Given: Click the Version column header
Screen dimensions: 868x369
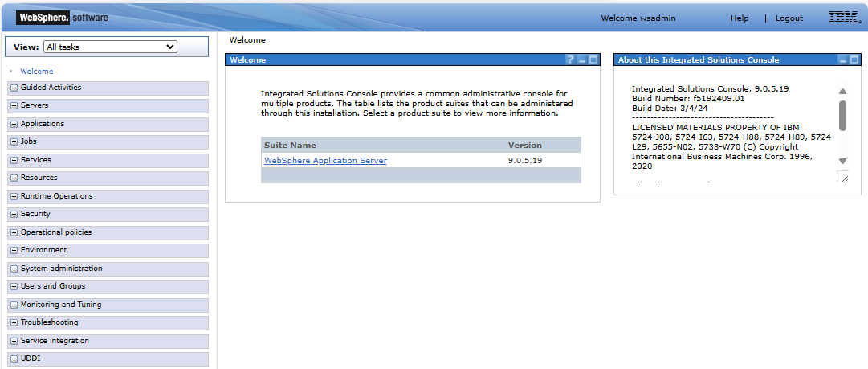Looking at the screenshot, I should (525, 146).
